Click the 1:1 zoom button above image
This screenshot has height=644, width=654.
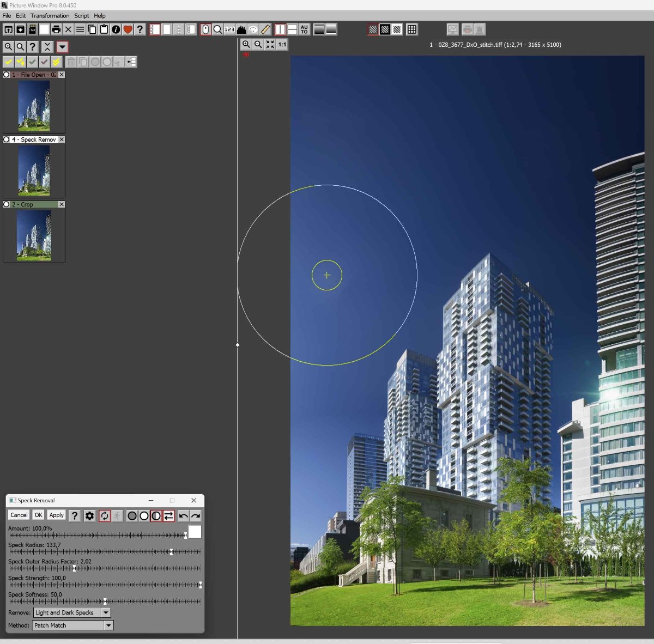[282, 45]
